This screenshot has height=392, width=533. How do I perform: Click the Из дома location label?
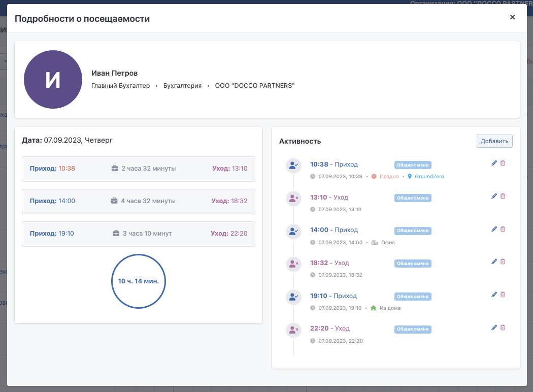[390, 308]
